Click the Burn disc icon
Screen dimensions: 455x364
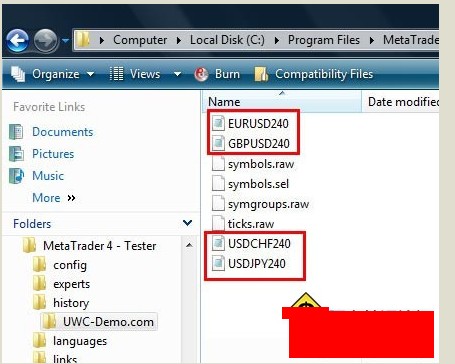[201, 74]
